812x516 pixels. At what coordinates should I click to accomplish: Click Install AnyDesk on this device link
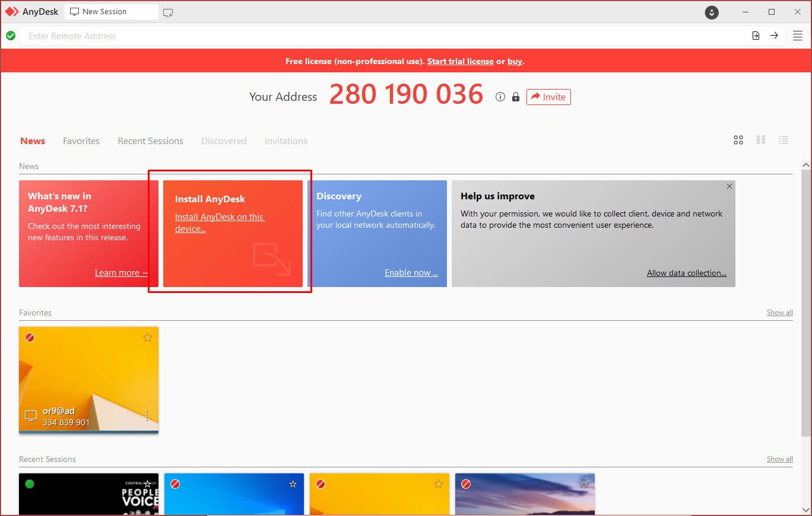click(x=220, y=223)
